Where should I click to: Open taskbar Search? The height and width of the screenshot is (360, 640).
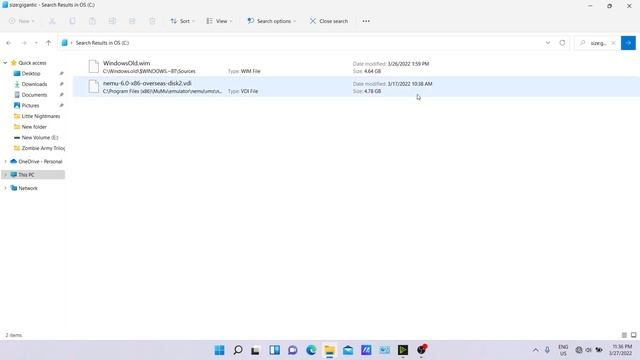click(238, 350)
